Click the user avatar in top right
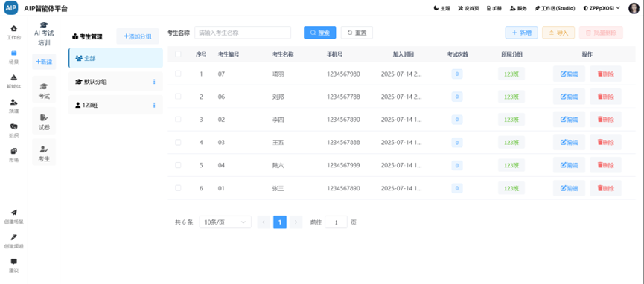The height and width of the screenshot is (284, 644). (x=634, y=8)
